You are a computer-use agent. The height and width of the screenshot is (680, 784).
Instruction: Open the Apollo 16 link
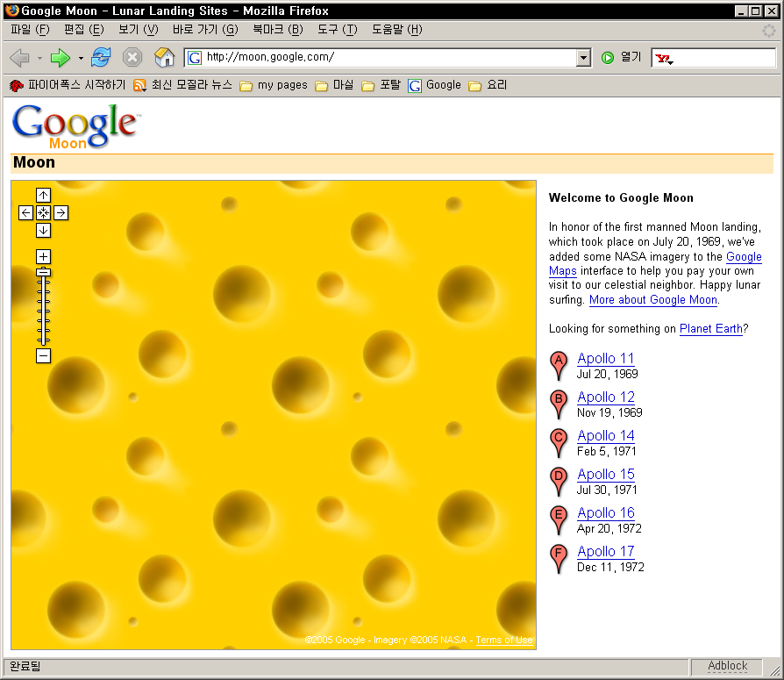606,513
